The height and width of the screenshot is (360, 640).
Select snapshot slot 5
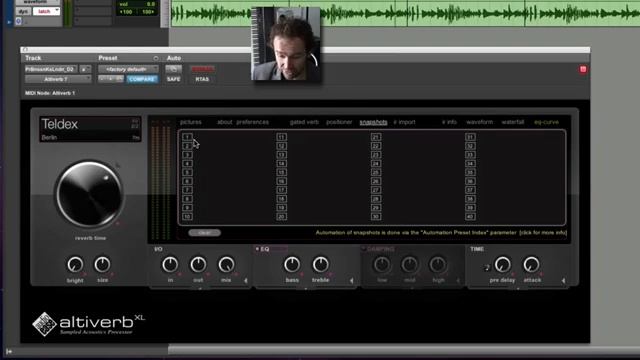pyautogui.click(x=187, y=172)
